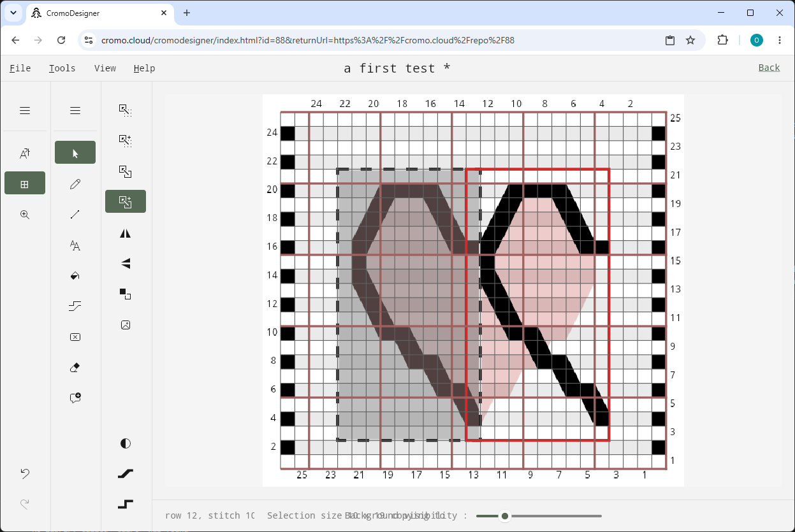795x532 pixels.
Task: Open the tab search dropdown arrow
Action: pos(13,13)
